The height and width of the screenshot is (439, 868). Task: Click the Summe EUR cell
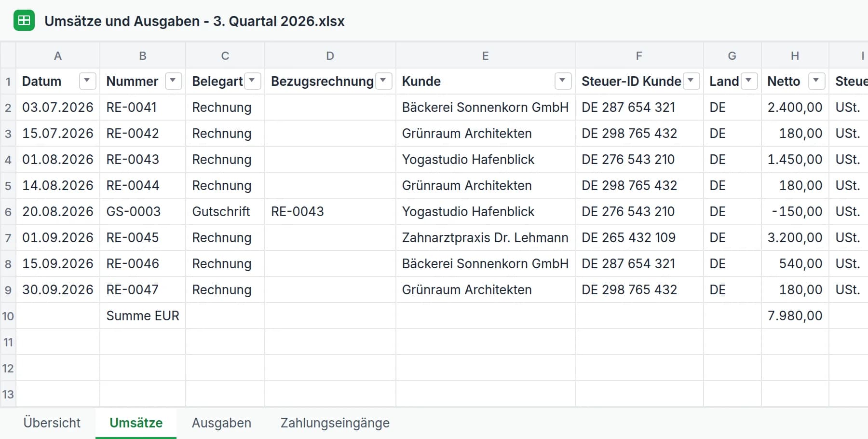pyautogui.click(x=143, y=316)
